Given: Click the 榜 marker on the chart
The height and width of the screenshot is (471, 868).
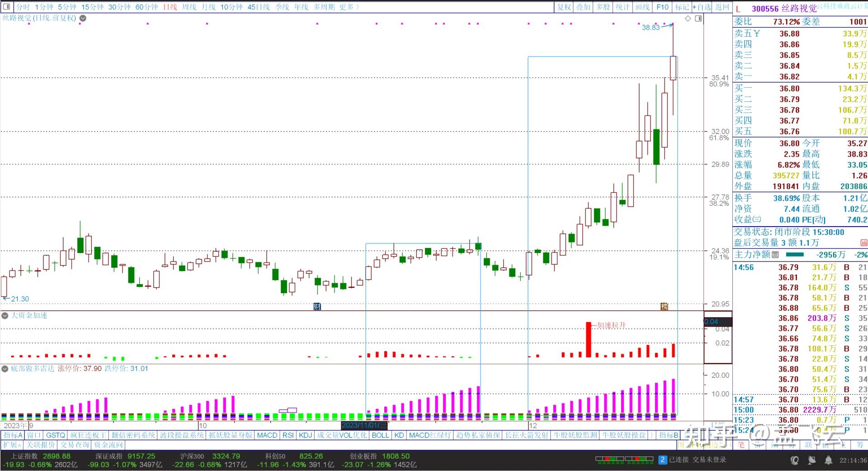Looking at the screenshot, I should click(664, 306).
